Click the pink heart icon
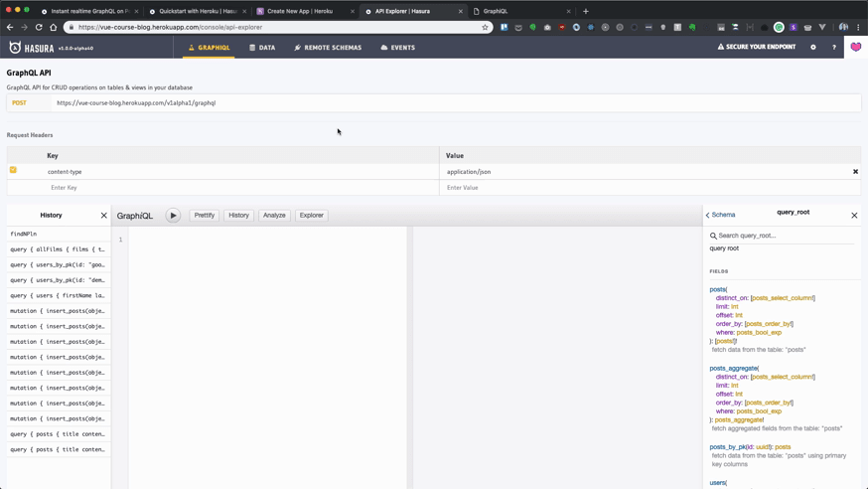The width and height of the screenshot is (868, 489). pos(856,47)
